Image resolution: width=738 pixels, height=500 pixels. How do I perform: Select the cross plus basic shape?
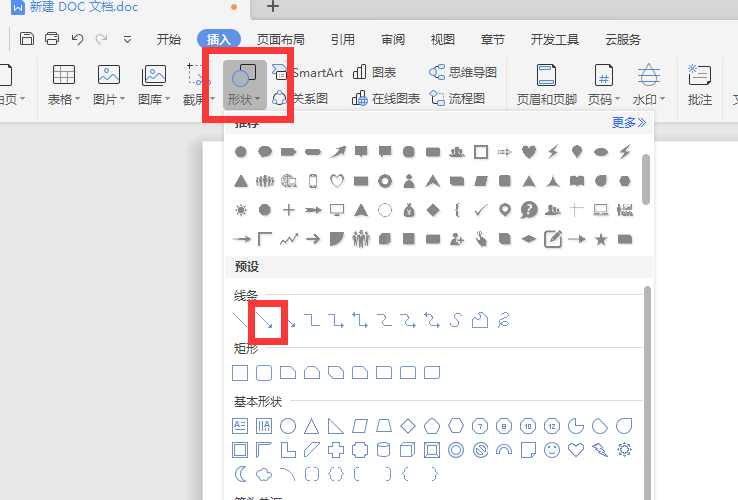(x=336, y=450)
